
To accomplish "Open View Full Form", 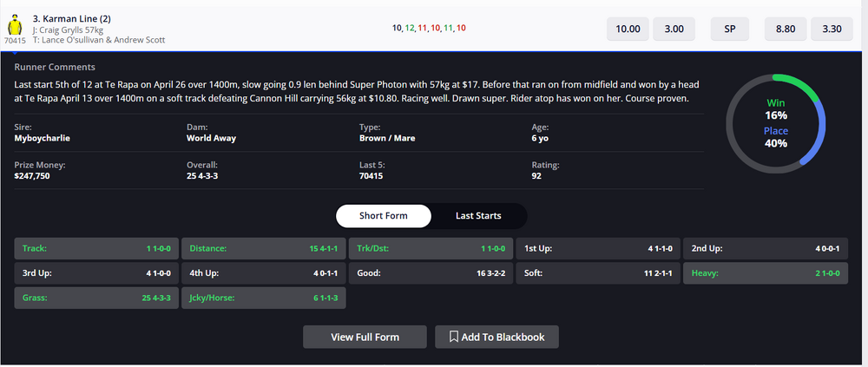I will (365, 337).
